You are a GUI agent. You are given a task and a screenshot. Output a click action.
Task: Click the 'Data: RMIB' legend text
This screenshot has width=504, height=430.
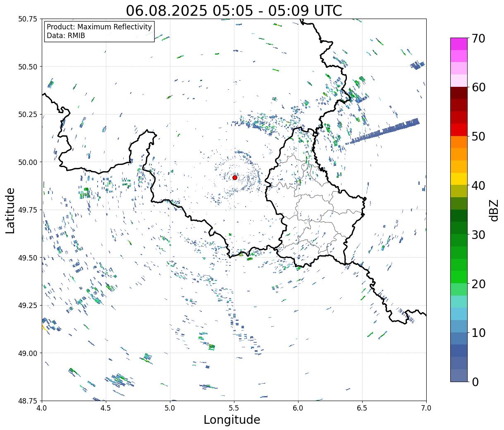click(x=66, y=36)
